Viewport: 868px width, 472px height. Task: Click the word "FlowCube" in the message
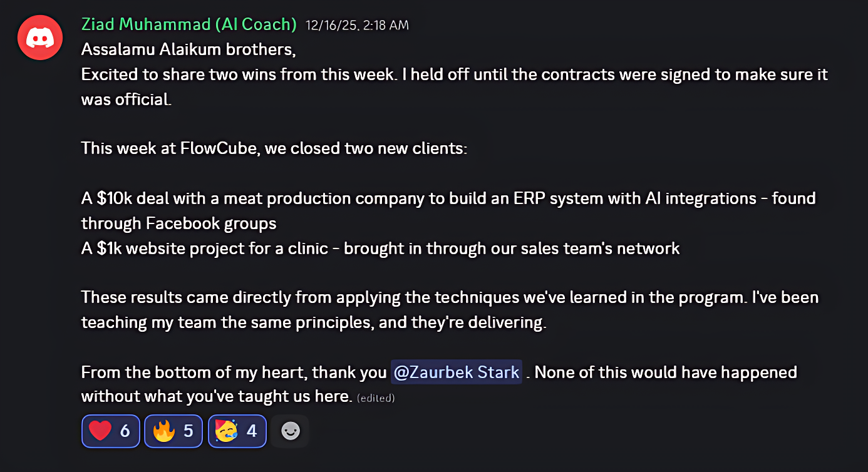click(206, 149)
